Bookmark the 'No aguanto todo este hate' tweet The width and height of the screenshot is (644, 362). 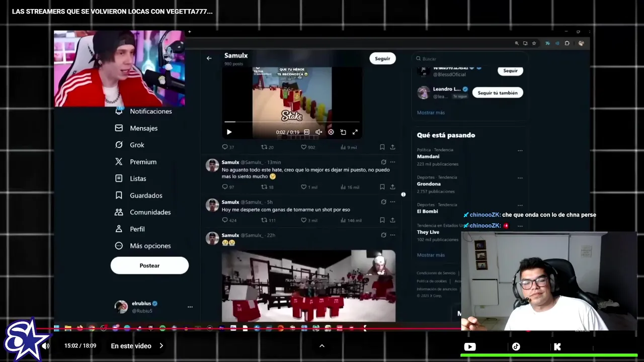[382, 187]
